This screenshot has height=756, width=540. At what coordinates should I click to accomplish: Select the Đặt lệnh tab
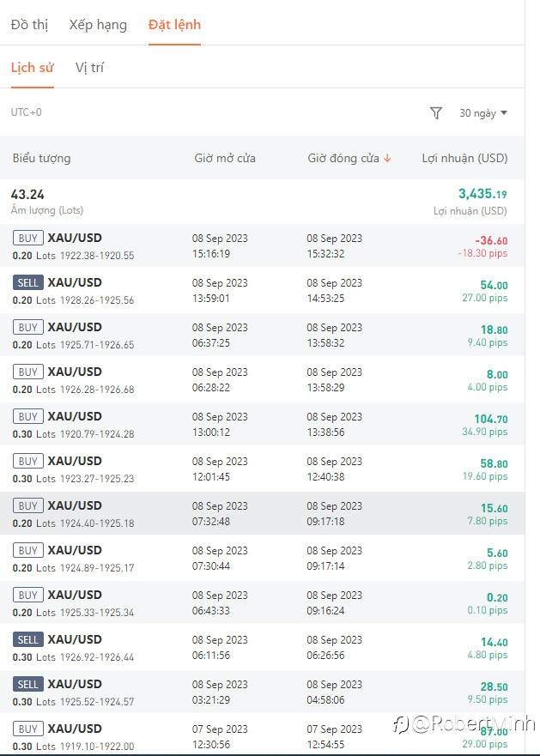(174, 25)
